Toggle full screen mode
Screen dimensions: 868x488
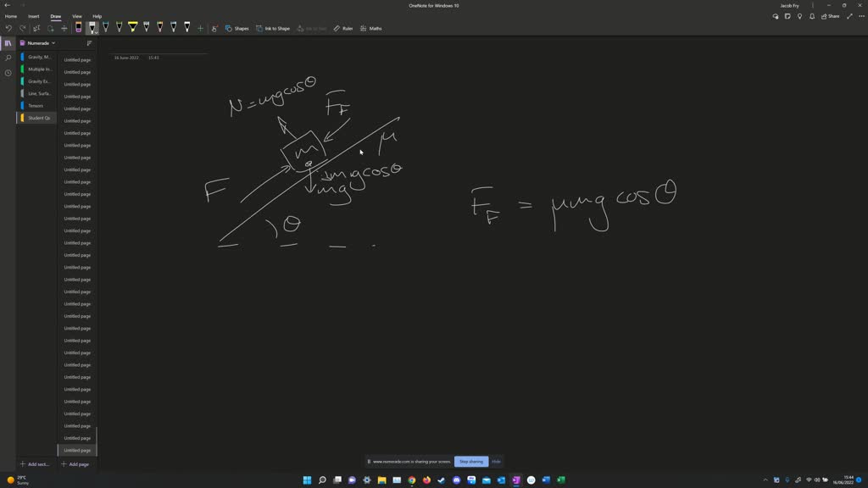pos(849,16)
